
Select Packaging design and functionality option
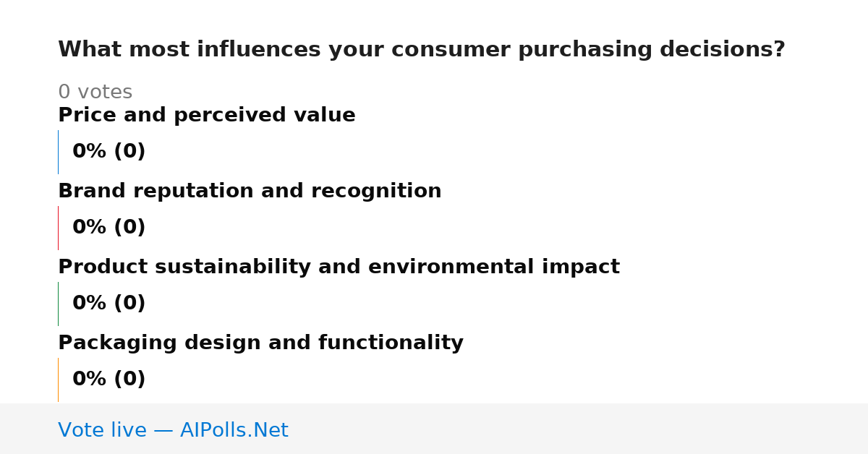[260, 343]
